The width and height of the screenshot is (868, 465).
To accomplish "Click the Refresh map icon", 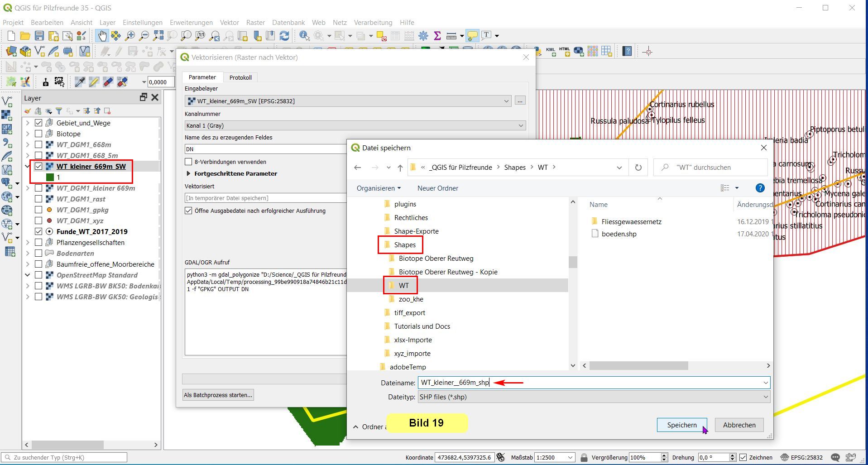I will 284,36.
